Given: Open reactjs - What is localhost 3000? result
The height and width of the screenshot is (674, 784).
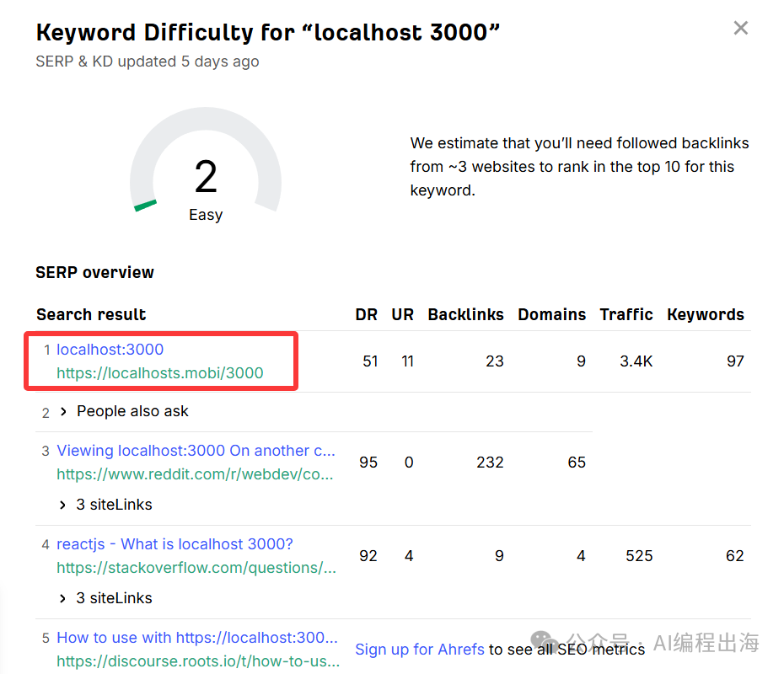Looking at the screenshot, I should tap(175, 544).
